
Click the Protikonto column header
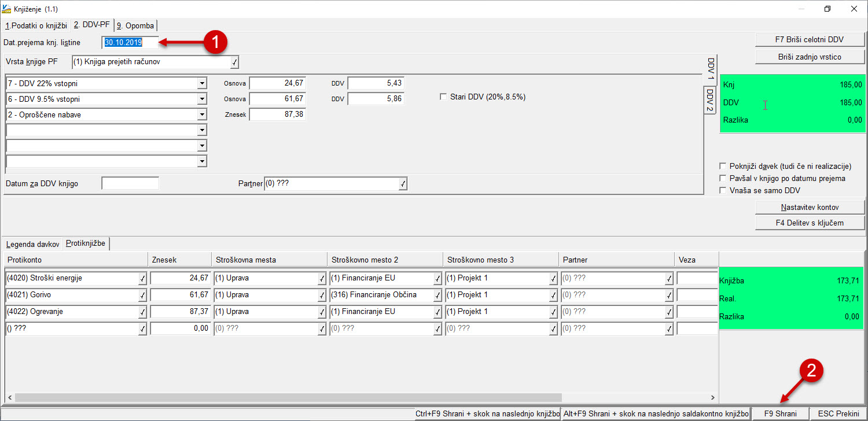[x=76, y=260]
